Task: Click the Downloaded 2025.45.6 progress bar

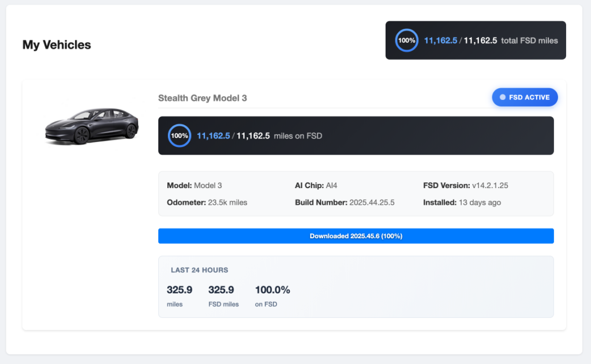Action: 356,236
